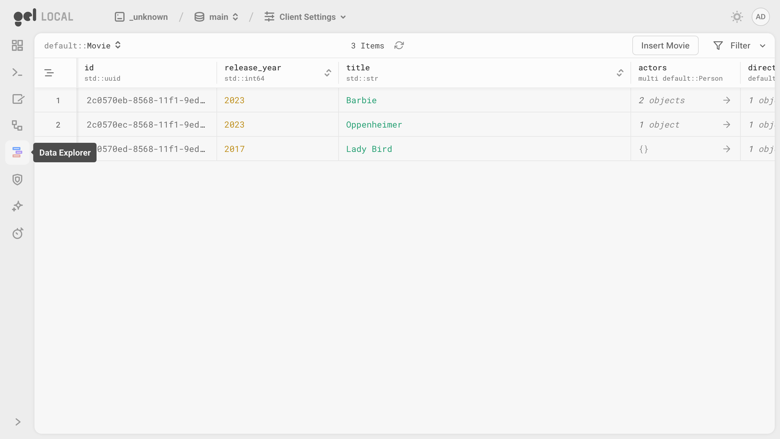Select the Data Explorer sidebar icon

pyautogui.click(x=17, y=153)
